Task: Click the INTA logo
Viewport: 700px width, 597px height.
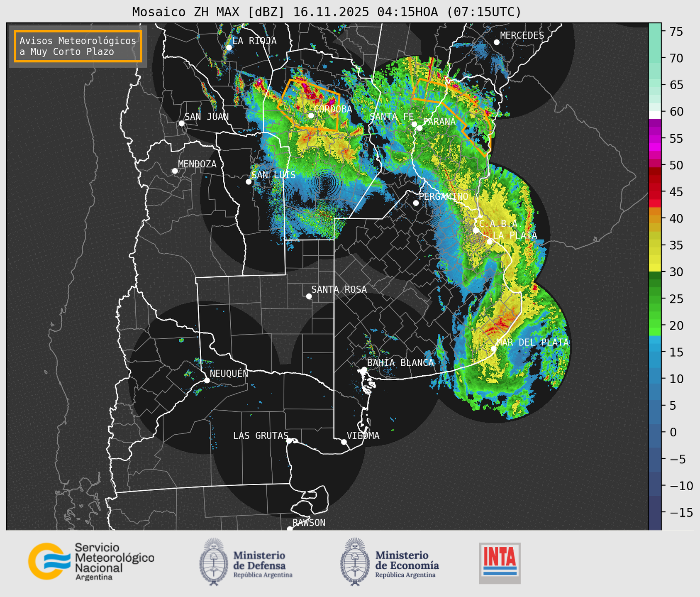Action: point(500,563)
